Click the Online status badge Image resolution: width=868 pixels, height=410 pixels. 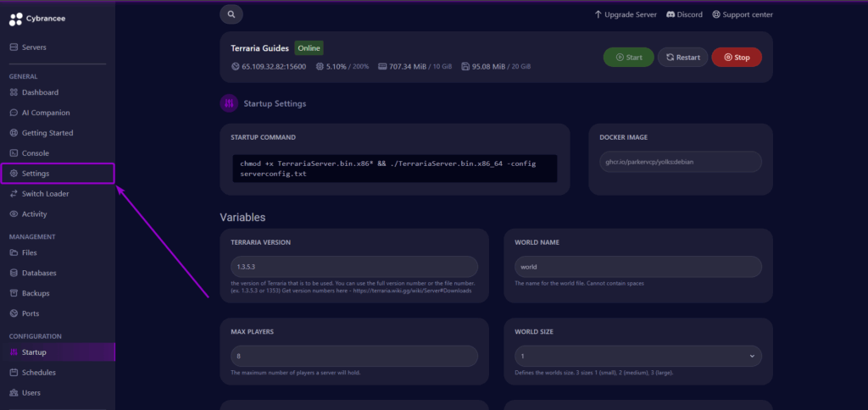[x=309, y=48]
